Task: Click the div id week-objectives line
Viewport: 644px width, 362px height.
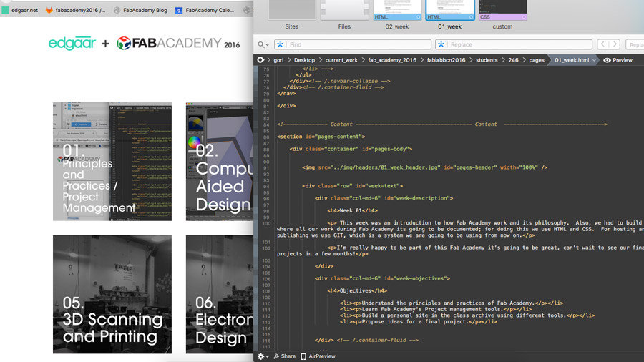Action: point(382,278)
